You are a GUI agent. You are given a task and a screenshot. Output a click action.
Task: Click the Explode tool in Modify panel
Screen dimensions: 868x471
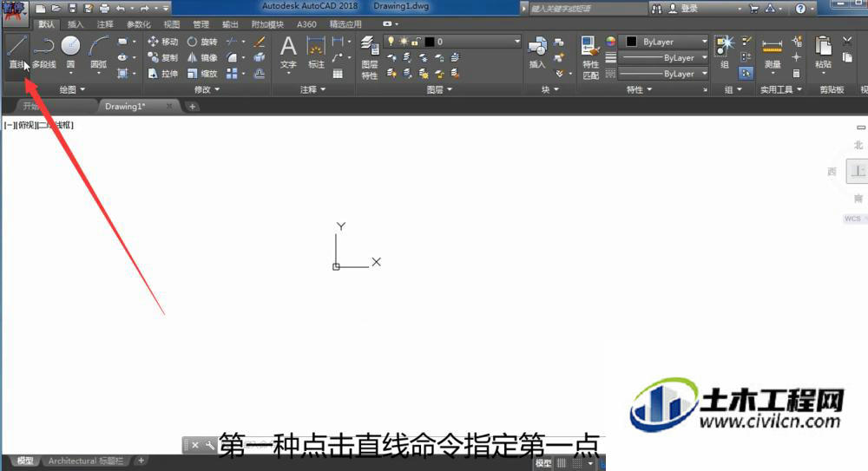pyautogui.click(x=259, y=57)
